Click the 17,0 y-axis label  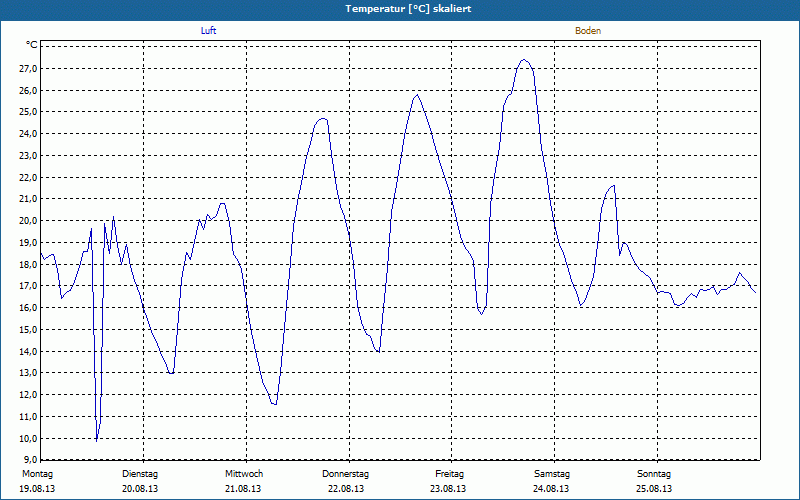click(28, 286)
